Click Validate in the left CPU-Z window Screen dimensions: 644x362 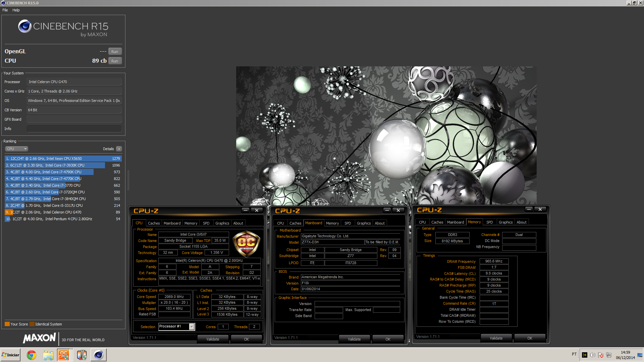(x=213, y=339)
